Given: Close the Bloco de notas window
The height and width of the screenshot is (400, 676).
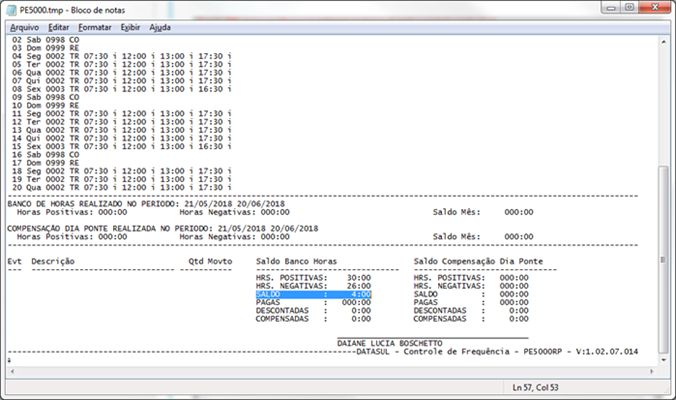Looking at the screenshot, I should pos(654,7).
